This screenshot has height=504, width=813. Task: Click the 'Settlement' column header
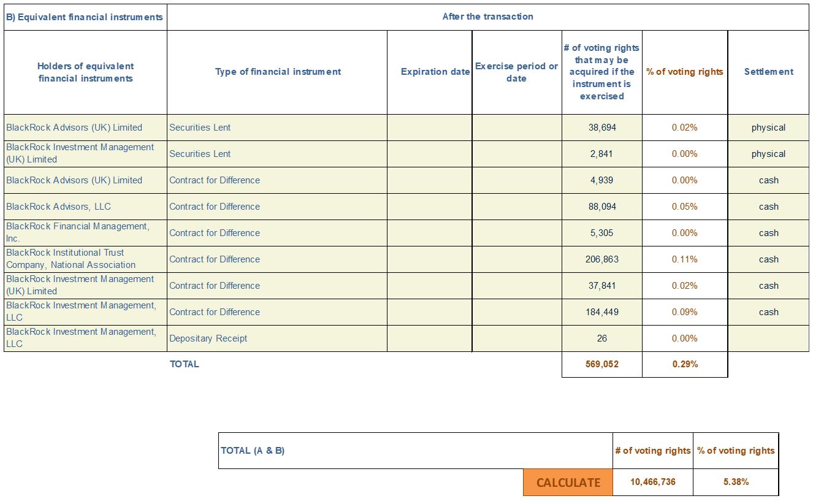click(768, 72)
